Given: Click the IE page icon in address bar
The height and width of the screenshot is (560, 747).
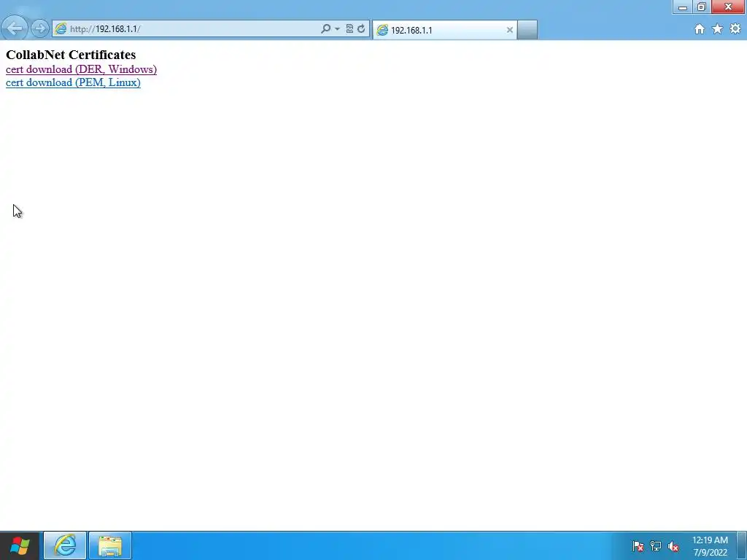Looking at the screenshot, I should [x=61, y=28].
